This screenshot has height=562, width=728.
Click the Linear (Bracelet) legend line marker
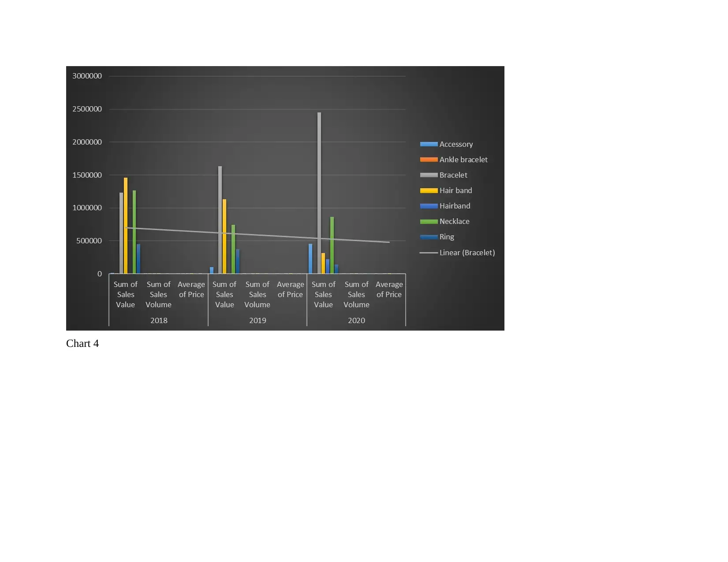coord(429,253)
